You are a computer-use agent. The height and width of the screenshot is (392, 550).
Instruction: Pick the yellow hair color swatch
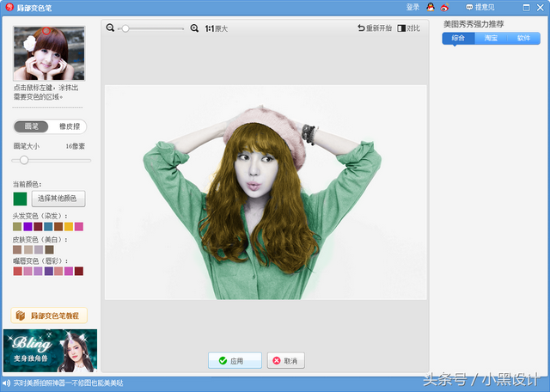pyautogui.click(x=69, y=226)
